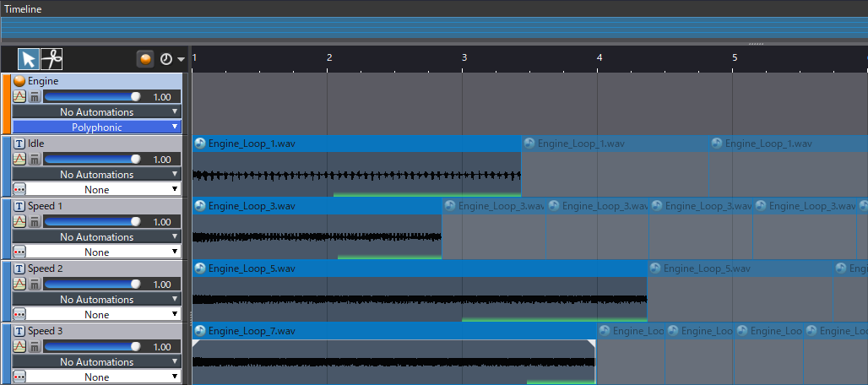Toggle the Speed 1 automation graph icon
Image resolution: width=868 pixels, height=385 pixels.
19,222
